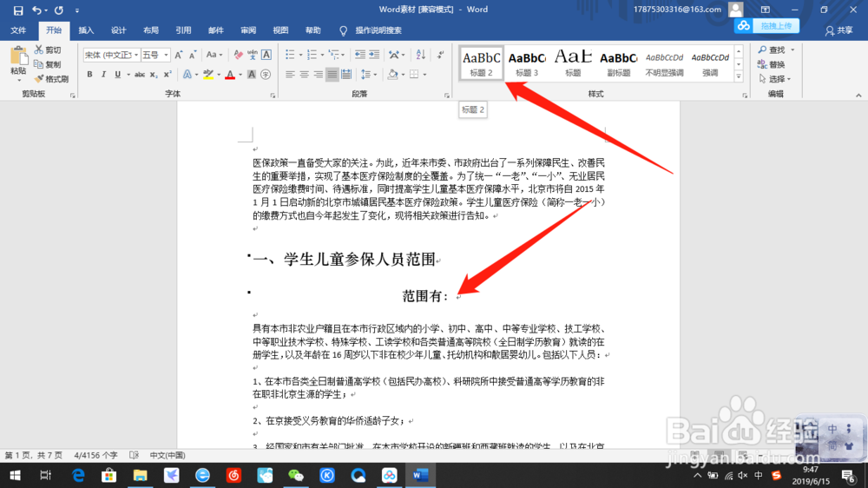Click the Cut (剪切) scissors button
Image resolution: width=868 pixels, height=488 pixels.
(x=48, y=49)
